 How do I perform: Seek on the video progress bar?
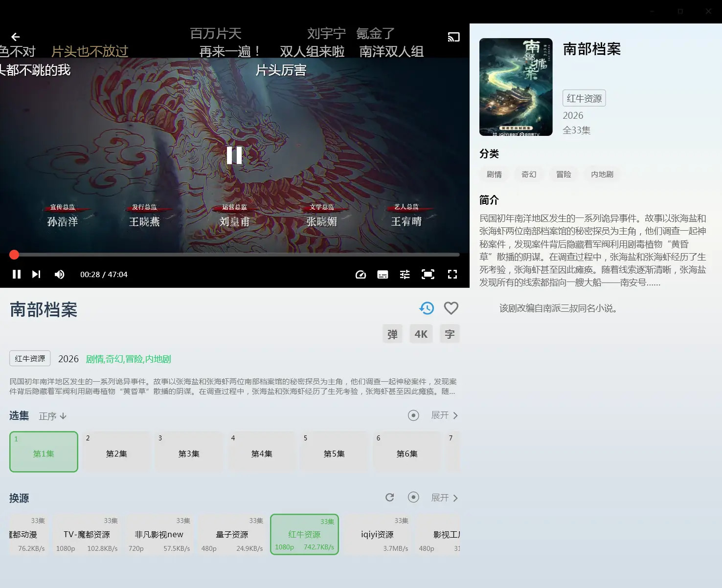[234, 255]
